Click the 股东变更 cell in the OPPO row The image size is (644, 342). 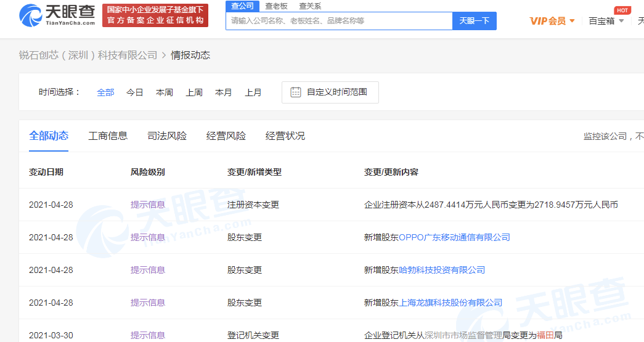coord(245,237)
